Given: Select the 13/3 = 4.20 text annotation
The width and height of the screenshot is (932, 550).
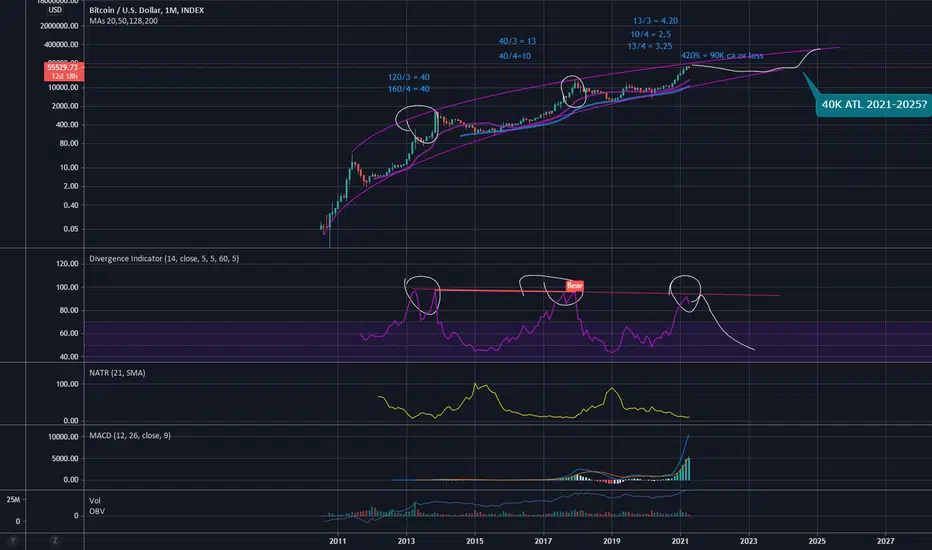Looking at the screenshot, I should point(655,21).
